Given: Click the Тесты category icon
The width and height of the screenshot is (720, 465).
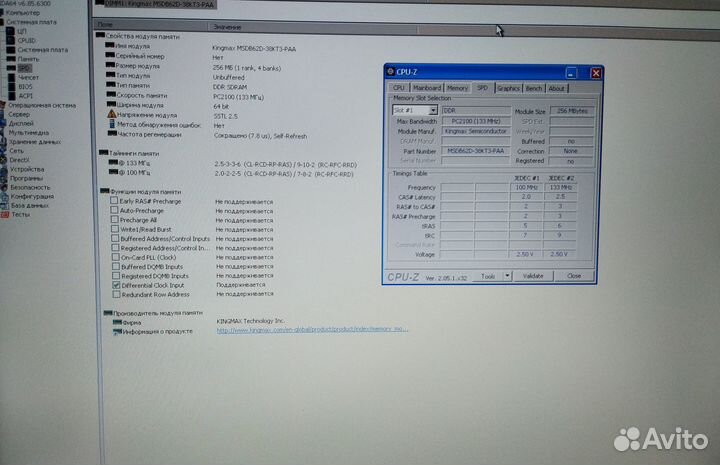Looking at the screenshot, I should (4, 214).
